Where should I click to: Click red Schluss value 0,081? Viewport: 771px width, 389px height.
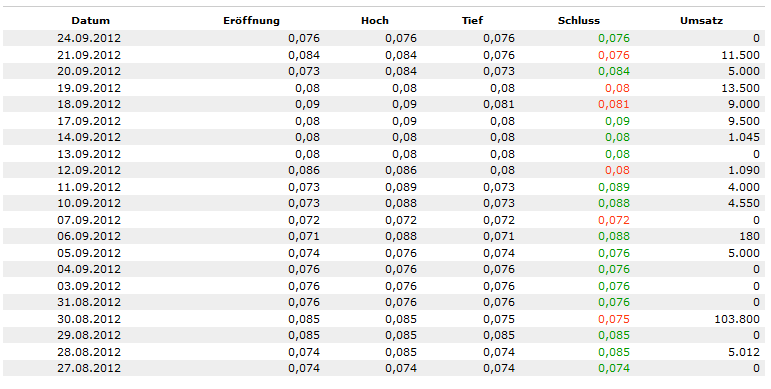click(x=614, y=104)
